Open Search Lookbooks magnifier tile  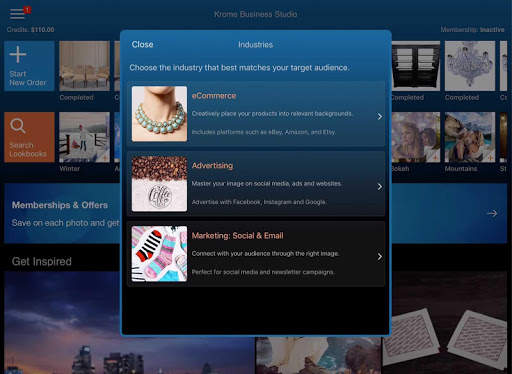[29, 137]
